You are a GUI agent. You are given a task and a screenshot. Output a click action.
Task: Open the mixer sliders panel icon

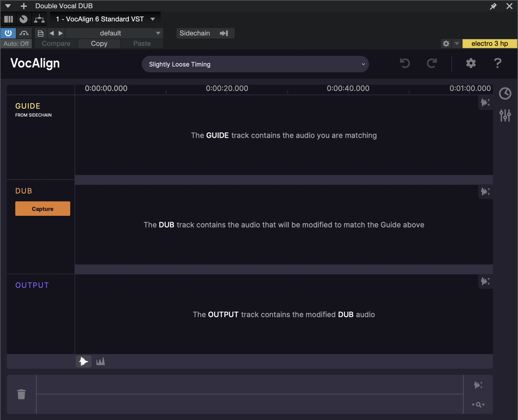pos(505,115)
